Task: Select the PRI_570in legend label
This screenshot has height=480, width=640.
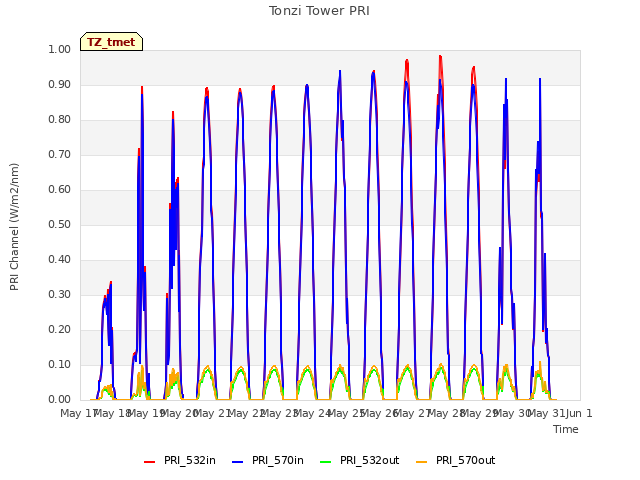Action: pyautogui.click(x=278, y=460)
